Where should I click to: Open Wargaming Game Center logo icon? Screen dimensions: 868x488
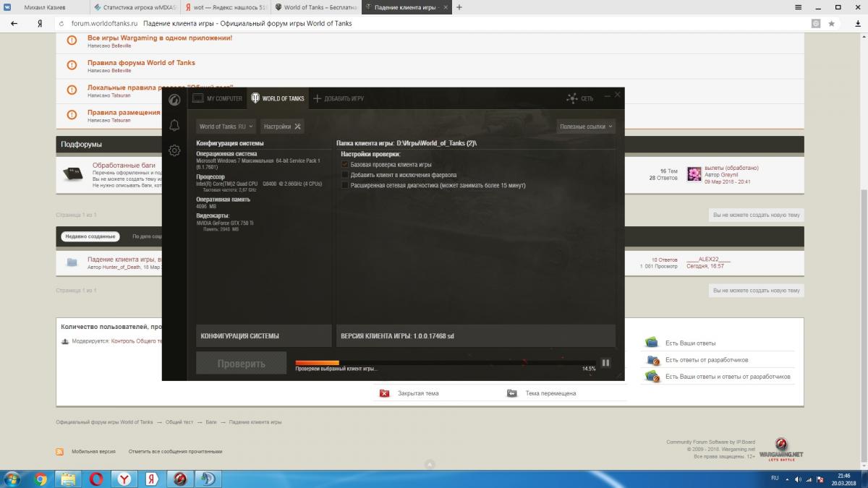(x=174, y=100)
